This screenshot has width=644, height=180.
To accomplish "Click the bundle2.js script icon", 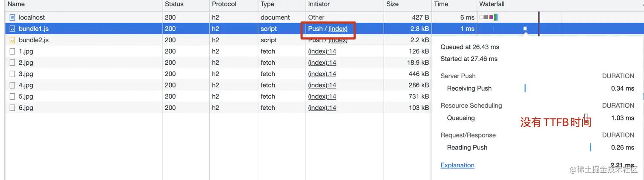I will pos(12,40).
